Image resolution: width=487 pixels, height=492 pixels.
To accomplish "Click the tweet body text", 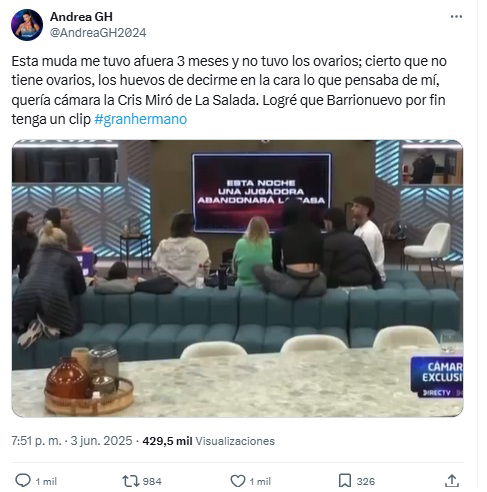I will 229,90.
